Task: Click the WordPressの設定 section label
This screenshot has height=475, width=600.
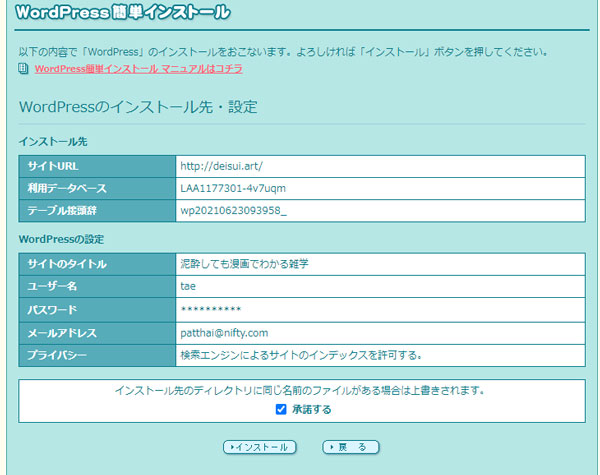Action: [61, 239]
